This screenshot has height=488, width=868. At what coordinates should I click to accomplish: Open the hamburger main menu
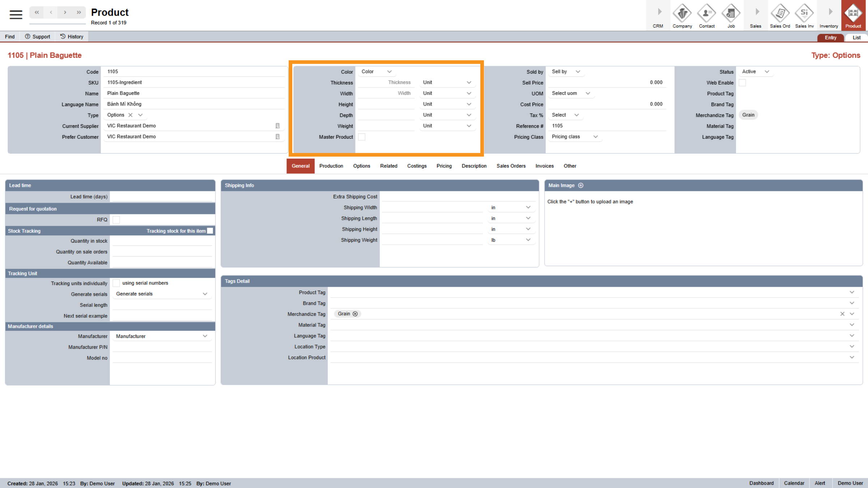coord(16,14)
